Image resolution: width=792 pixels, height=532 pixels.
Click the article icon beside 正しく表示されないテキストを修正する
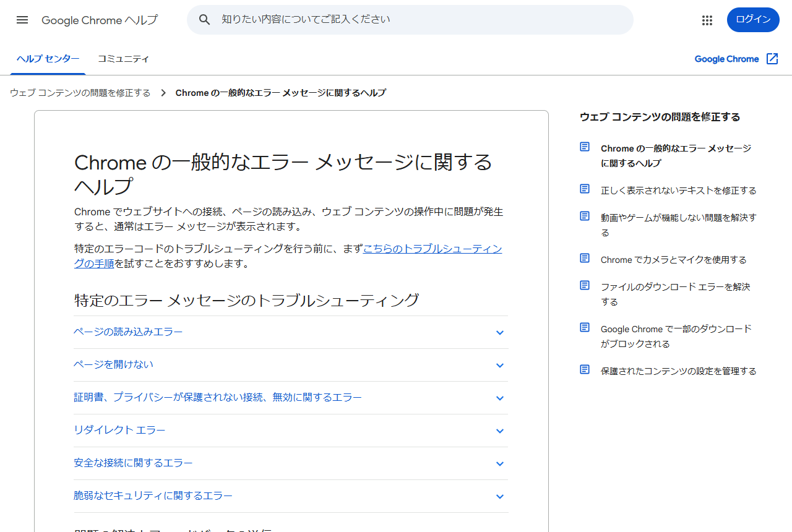click(585, 189)
